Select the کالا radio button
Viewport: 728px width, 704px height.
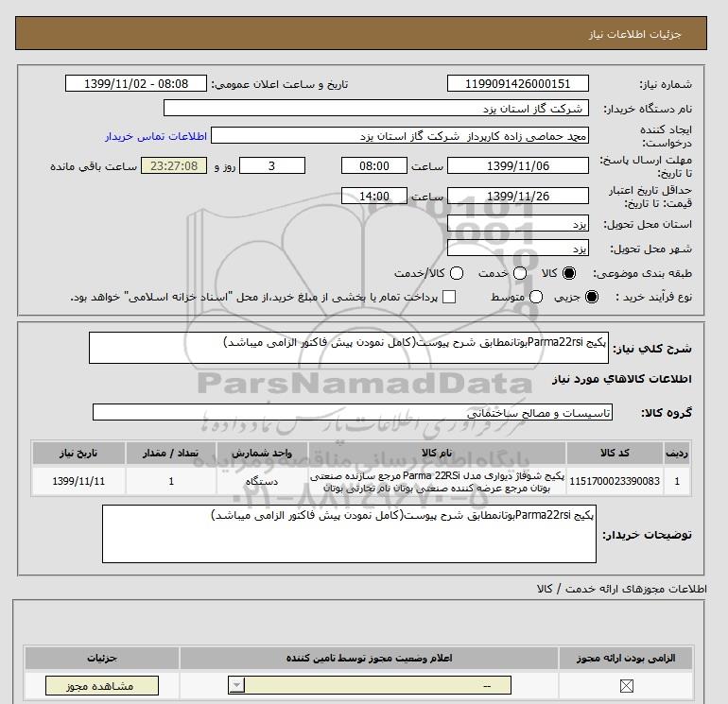[x=569, y=273]
